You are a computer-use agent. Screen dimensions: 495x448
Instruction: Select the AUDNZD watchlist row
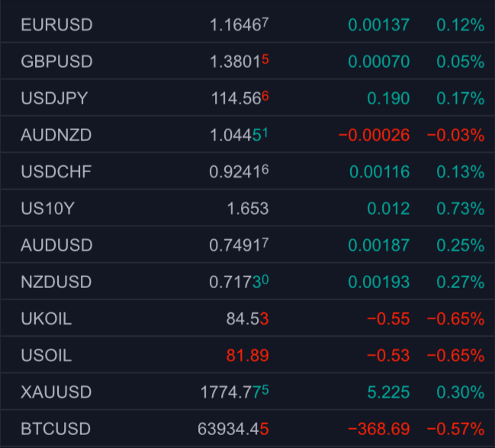click(247, 135)
